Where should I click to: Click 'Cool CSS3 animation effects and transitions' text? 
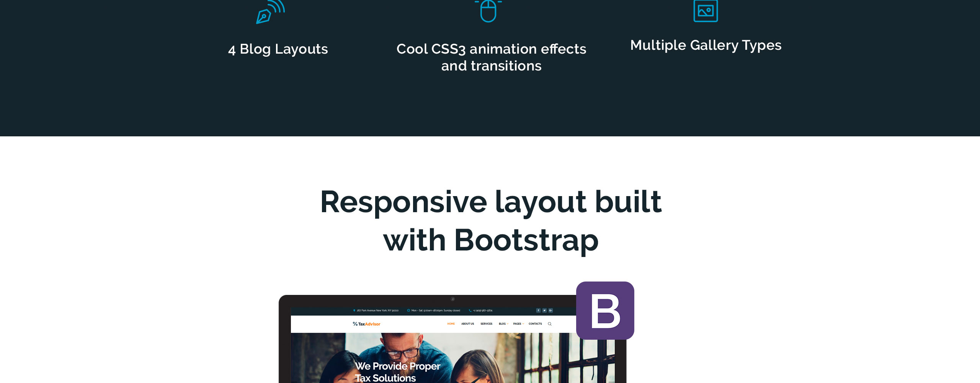[491, 57]
